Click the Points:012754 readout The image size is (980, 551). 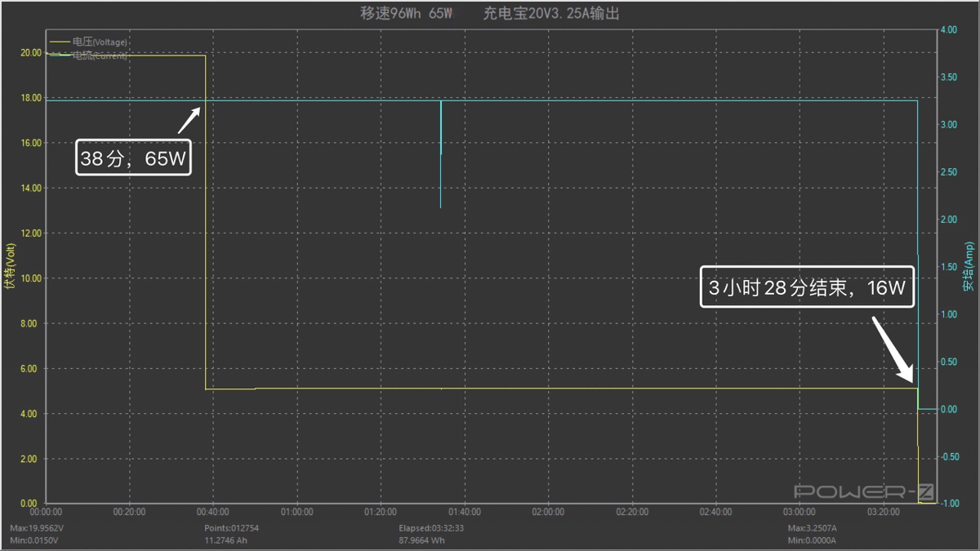coord(231,528)
